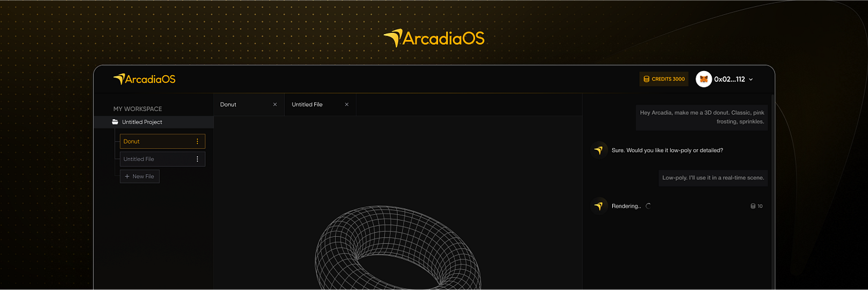This screenshot has height=290, width=868.
Task: Open options menu for Untitled File
Action: pos(197,159)
